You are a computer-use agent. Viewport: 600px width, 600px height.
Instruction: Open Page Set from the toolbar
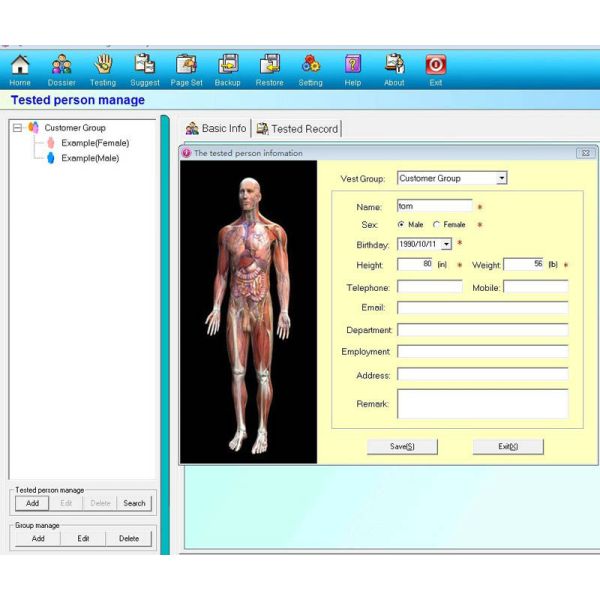[x=186, y=68]
